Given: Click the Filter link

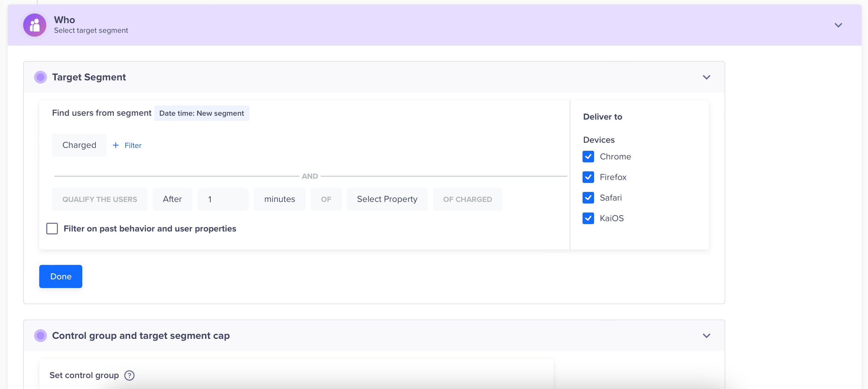Looking at the screenshot, I should (133, 145).
